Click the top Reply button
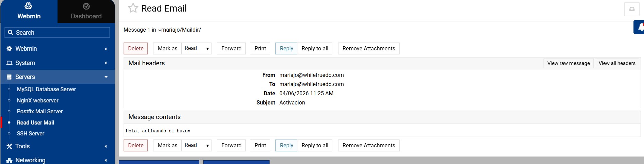This screenshot has width=644, height=164. pyautogui.click(x=286, y=49)
